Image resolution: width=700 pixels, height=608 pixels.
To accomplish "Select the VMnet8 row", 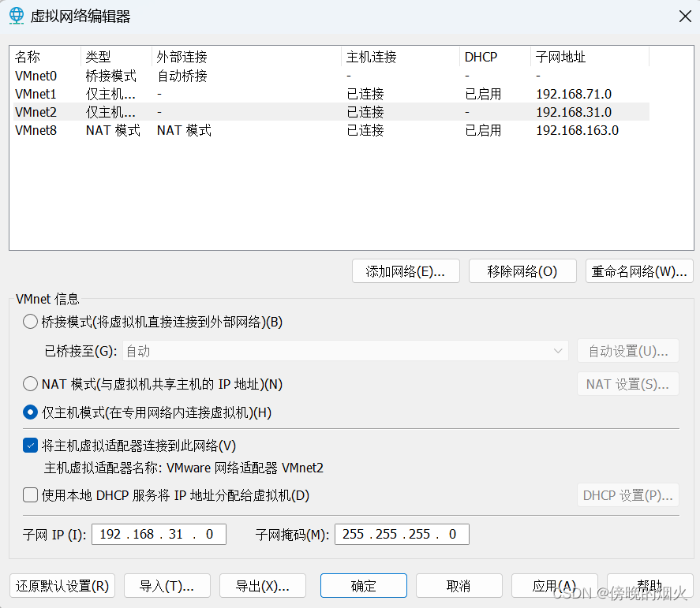I will coord(331,130).
